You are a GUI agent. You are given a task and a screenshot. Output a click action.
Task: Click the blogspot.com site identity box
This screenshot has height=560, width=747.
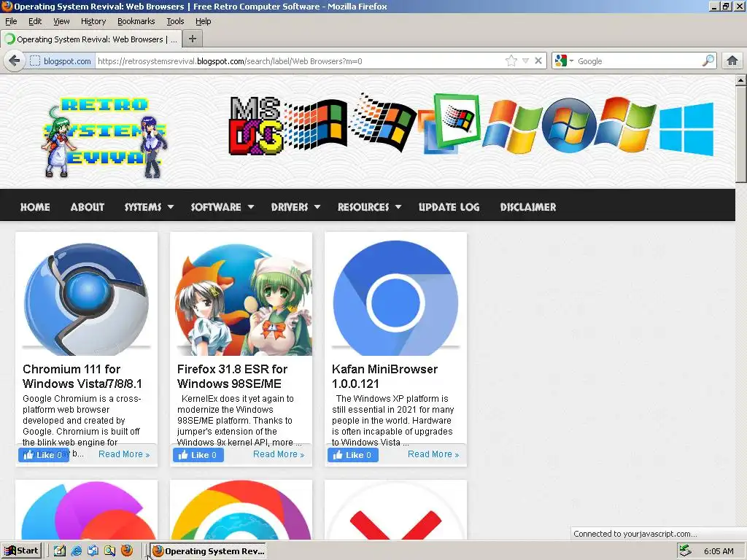point(61,61)
